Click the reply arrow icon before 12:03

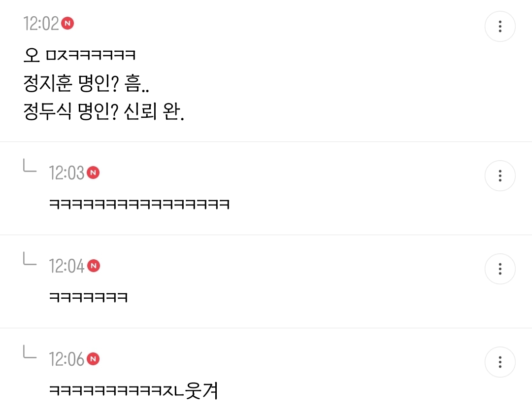click(30, 166)
